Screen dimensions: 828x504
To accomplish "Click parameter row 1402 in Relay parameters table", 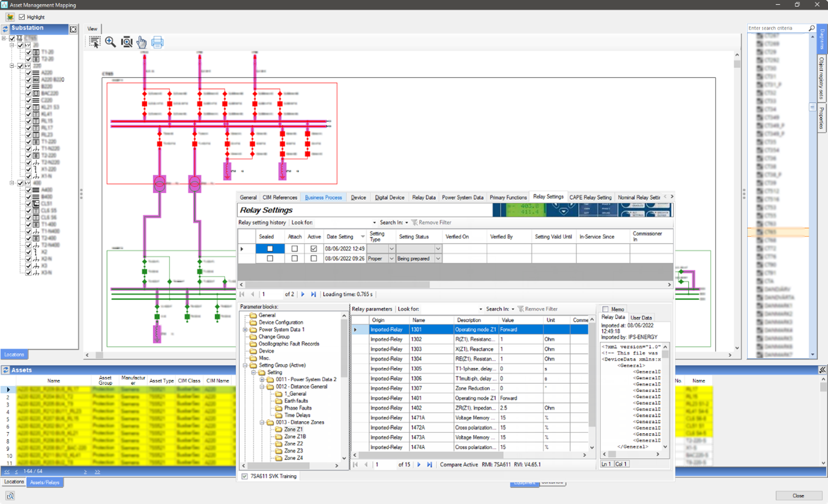I will point(471,407).
